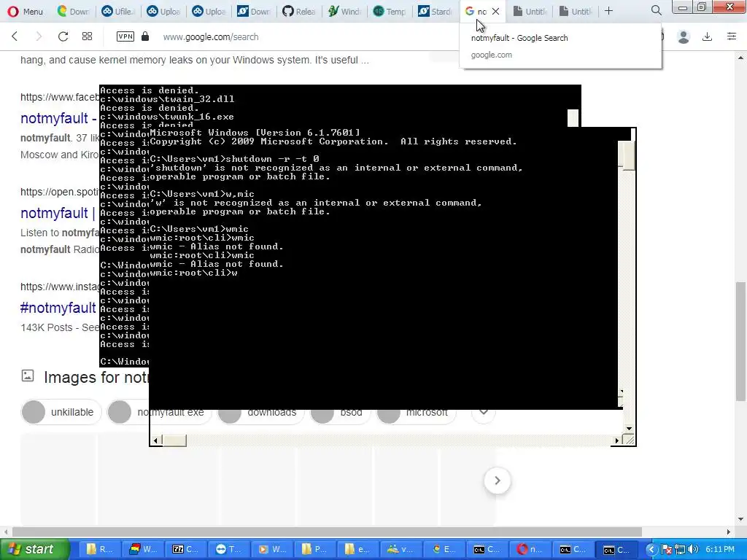The width and height of the screenshot is (747, 560).
Task: Open the 'notmyfault |' Spotify result link
Action: tap(58, 213)
